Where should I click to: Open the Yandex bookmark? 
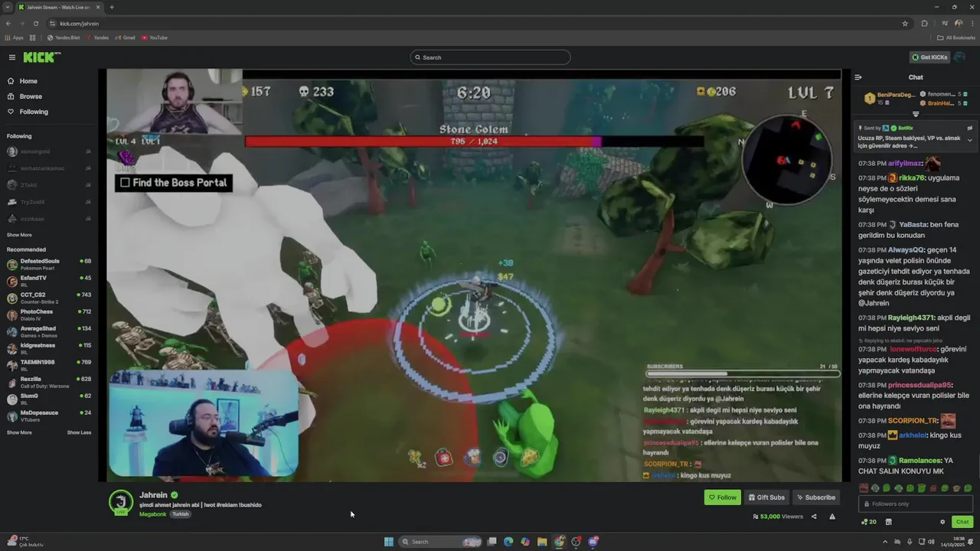[x=97, y=37]
